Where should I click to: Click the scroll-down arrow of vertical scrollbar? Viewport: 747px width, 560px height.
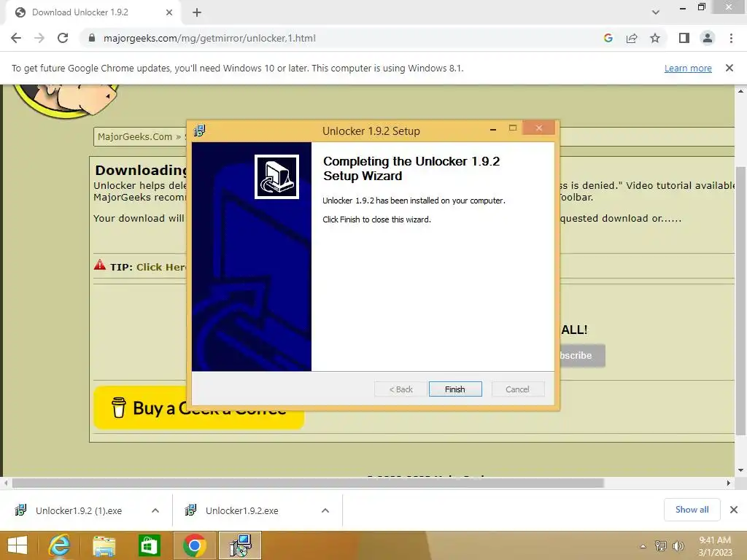point(740,470)
